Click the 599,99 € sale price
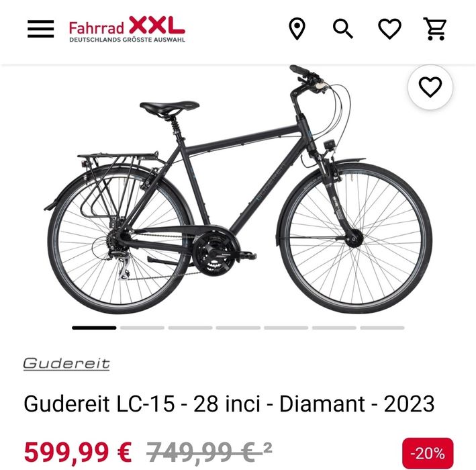This screenshot has height=470, width=476. click(x=78, y=453)
